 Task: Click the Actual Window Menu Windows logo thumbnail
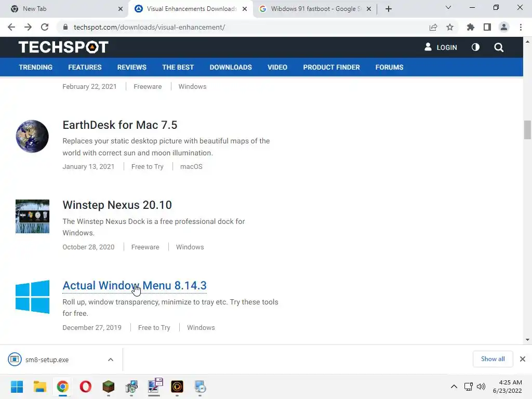pyautogui.click(x=32, y=297)
